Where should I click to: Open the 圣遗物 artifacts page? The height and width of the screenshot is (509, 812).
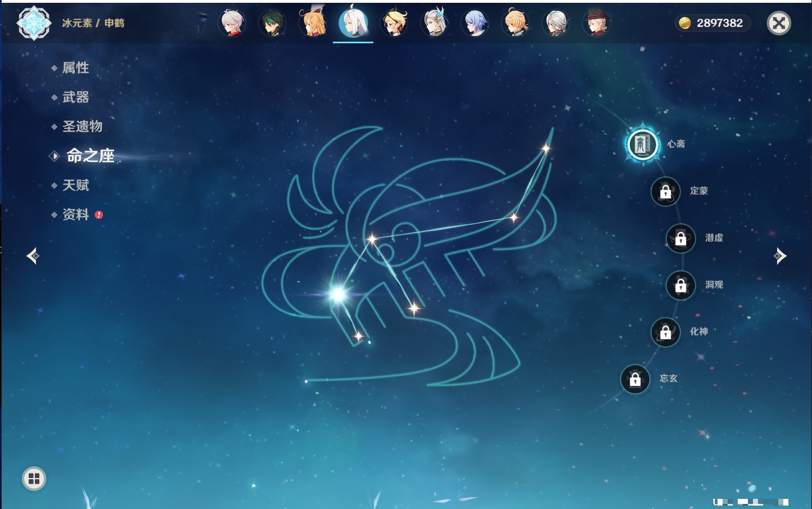(82, 127)
